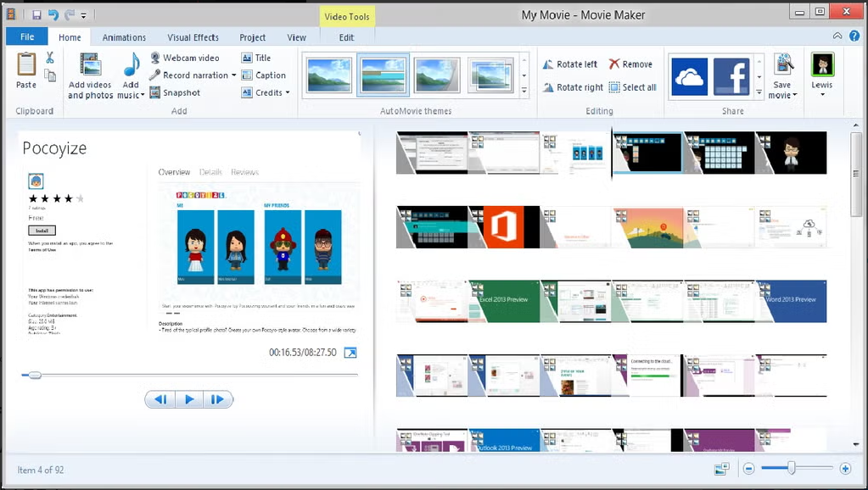Click the preview seek bar handle
The width and height of the screenshot is (868, 490).
click(35, 375)
